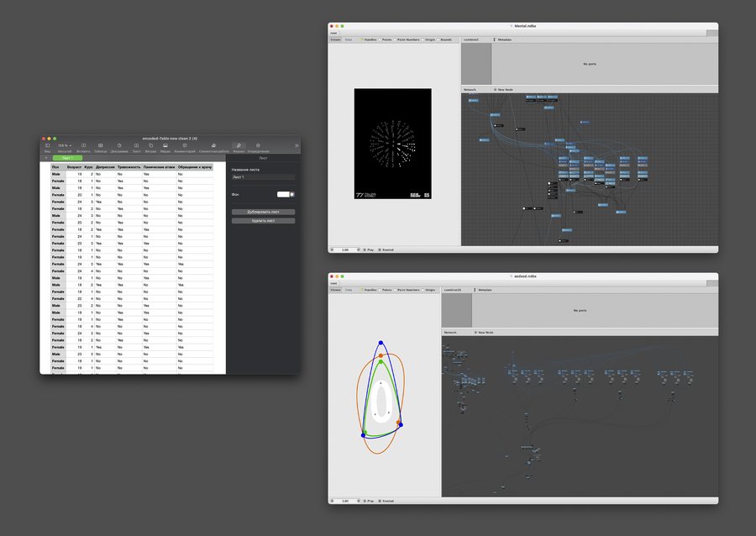This screenshot has width=756, height=536.
Task: Click Rewind button in asdasd.ndbx window
Action: pos(386,501)
